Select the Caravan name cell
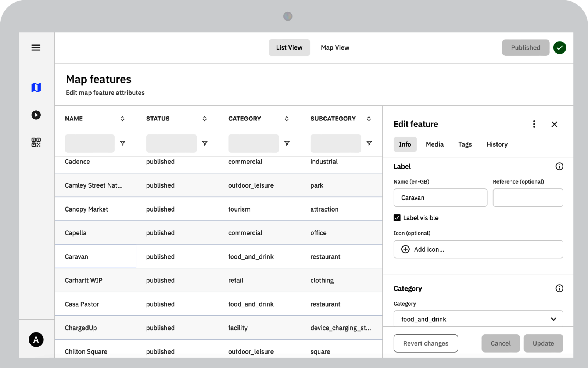The width and height of the screenshot is (588, 368). pos(96,256)
